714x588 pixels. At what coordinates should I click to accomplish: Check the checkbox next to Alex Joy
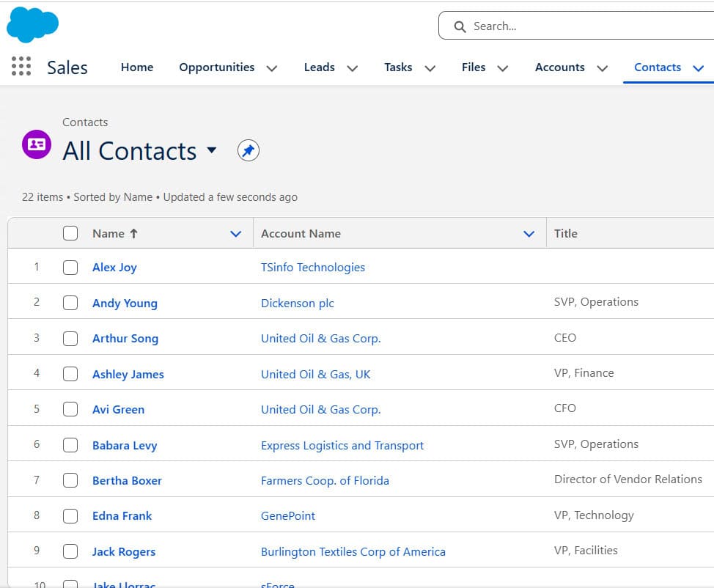[x=70, y=267]
